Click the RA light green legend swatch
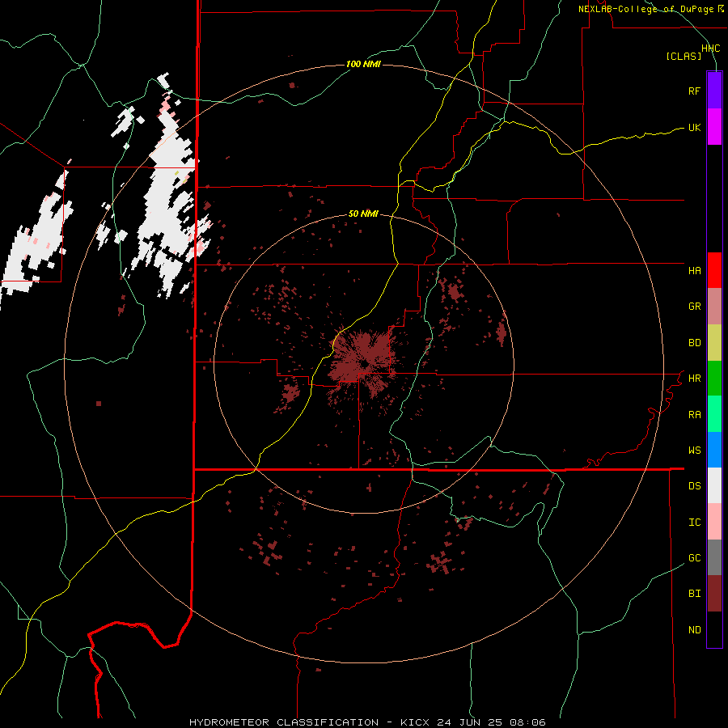Screen dimensions: 728x728 click(x=714, y=414)
